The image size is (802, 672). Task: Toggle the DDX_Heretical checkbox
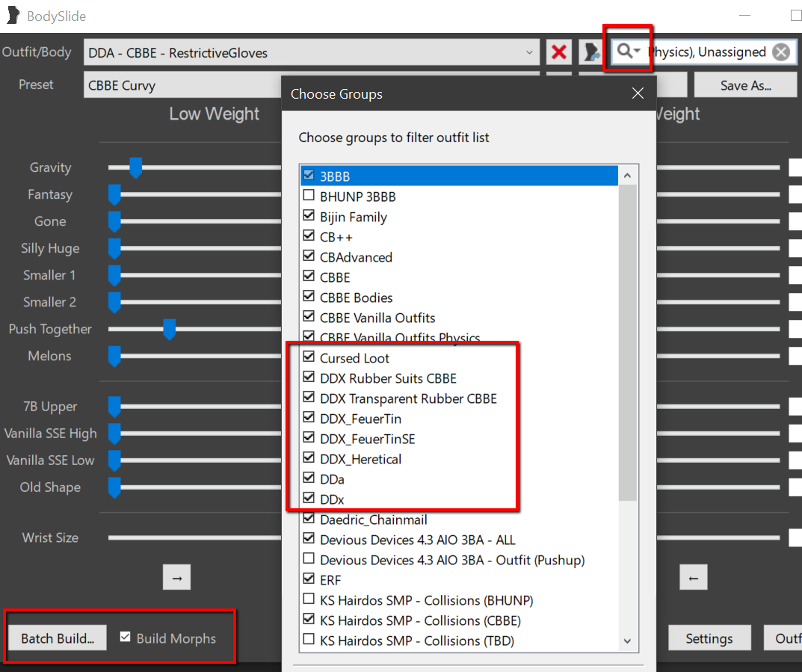click(309, 458)
